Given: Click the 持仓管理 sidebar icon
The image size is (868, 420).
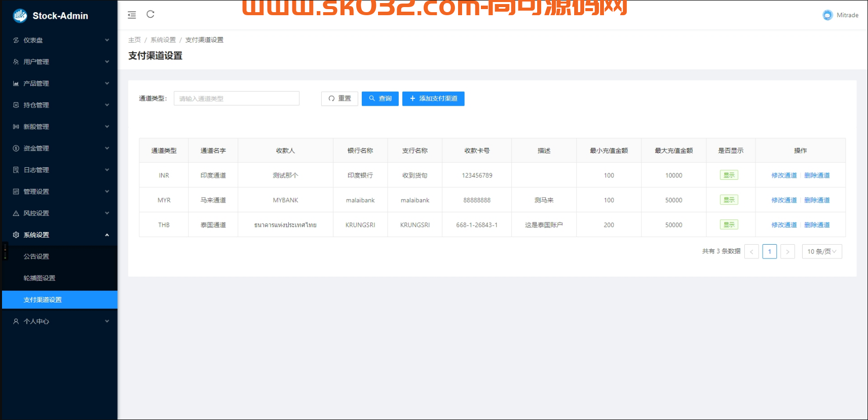Looking at the screenshot, I should tap(16, 105).
